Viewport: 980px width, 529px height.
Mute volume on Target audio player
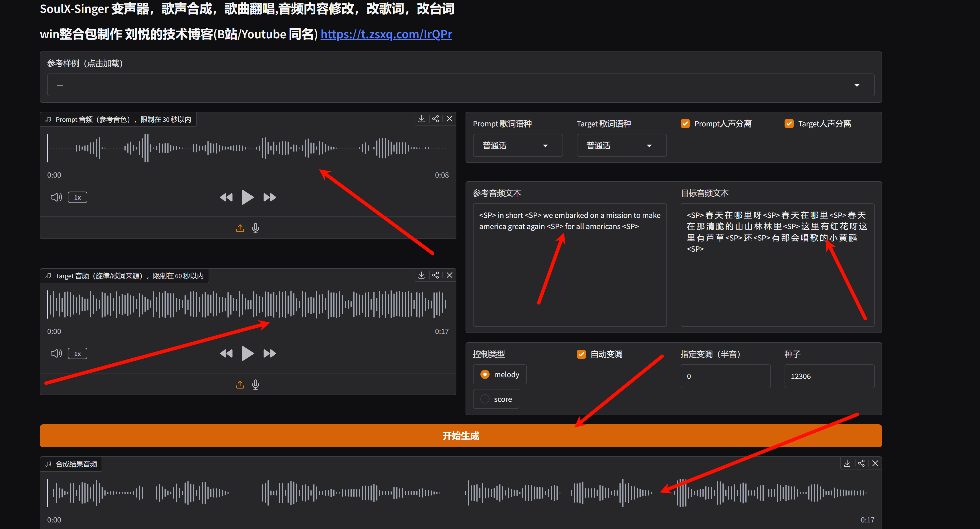[56, 354]
